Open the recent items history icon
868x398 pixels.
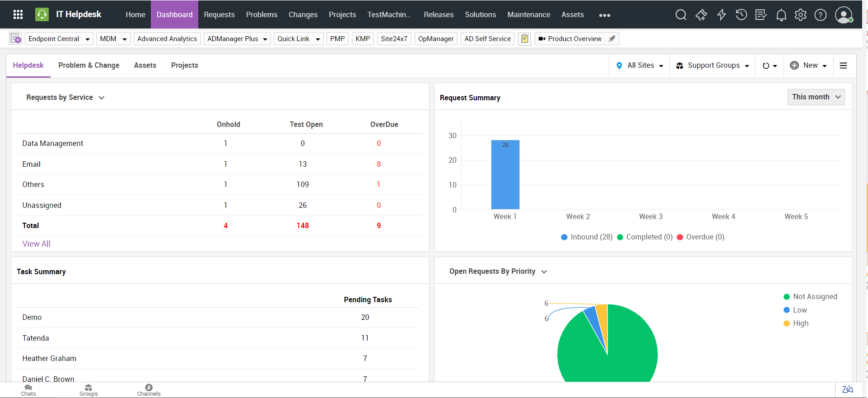[741, 15]
